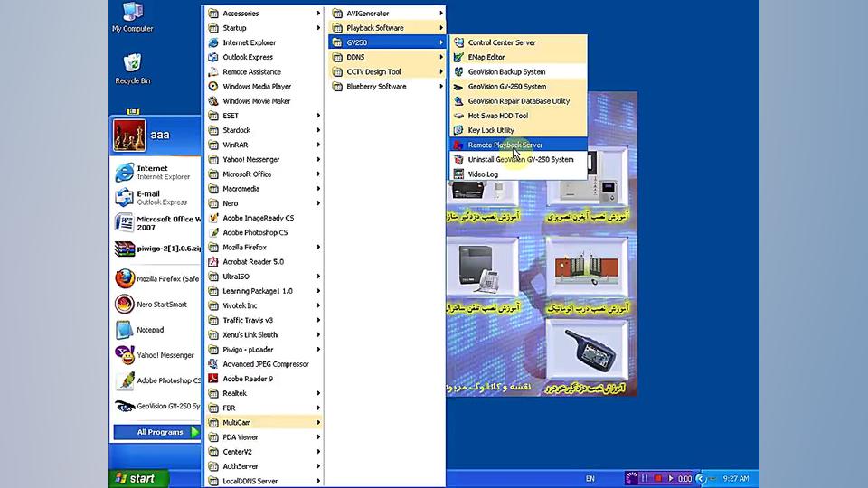Open Adobe Reader 9 from programs list
Screen dimensions: 868x488
(x=263, y=379)
